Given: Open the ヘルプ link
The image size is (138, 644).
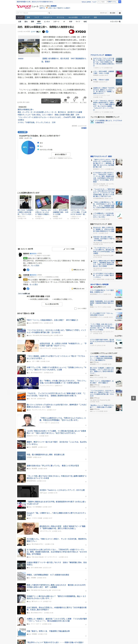Looking at the screenshot, I should tap(94, 2).
